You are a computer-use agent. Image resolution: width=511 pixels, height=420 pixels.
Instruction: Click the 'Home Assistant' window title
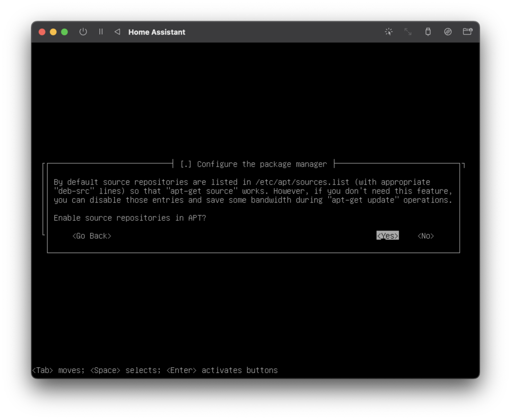pyautogui.click(x=157, y=32)
